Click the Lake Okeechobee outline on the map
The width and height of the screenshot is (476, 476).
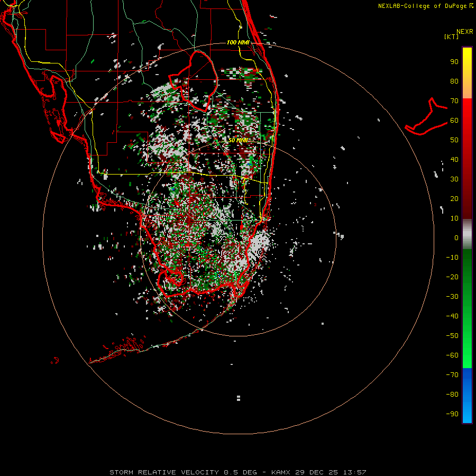(194, 80)
